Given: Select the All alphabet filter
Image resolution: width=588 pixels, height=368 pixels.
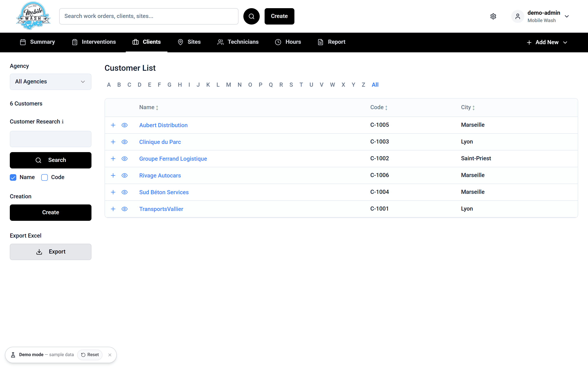Looking at the screenshot, I should click(375, 85).
